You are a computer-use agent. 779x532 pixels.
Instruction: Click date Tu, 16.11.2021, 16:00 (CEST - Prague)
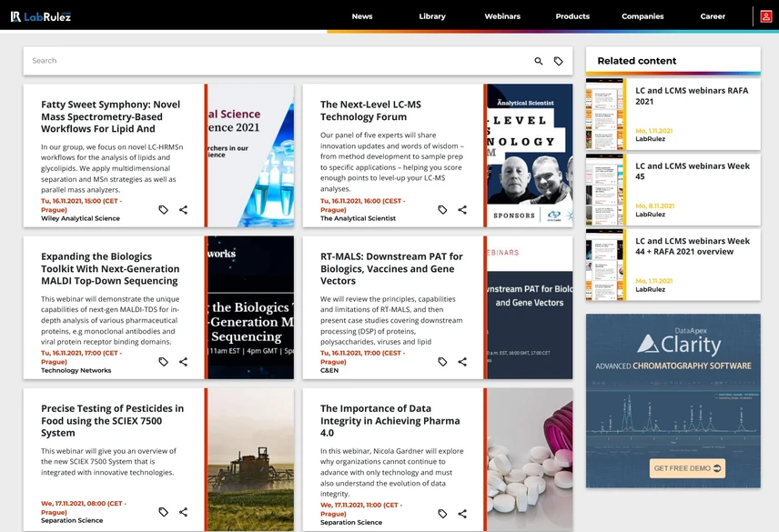pyautogui.click(x=363, y=206)
